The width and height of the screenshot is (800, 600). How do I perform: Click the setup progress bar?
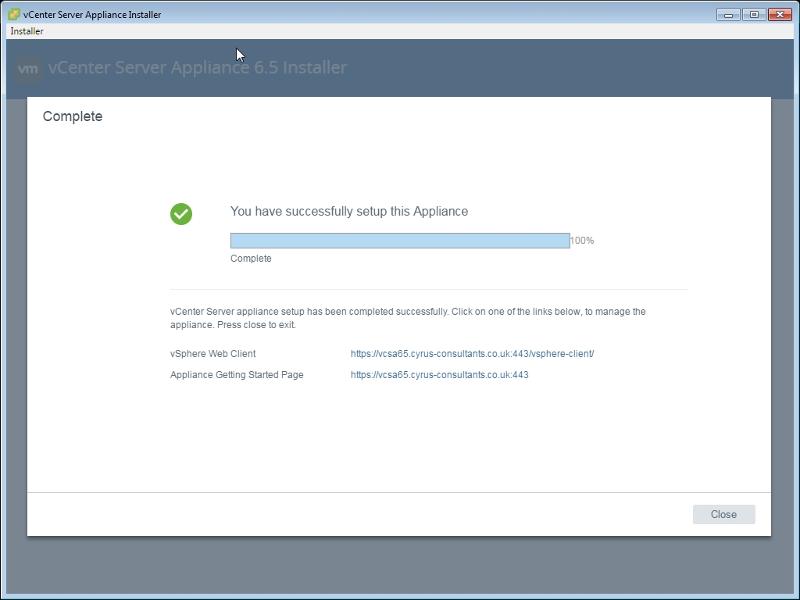(400, 241)
